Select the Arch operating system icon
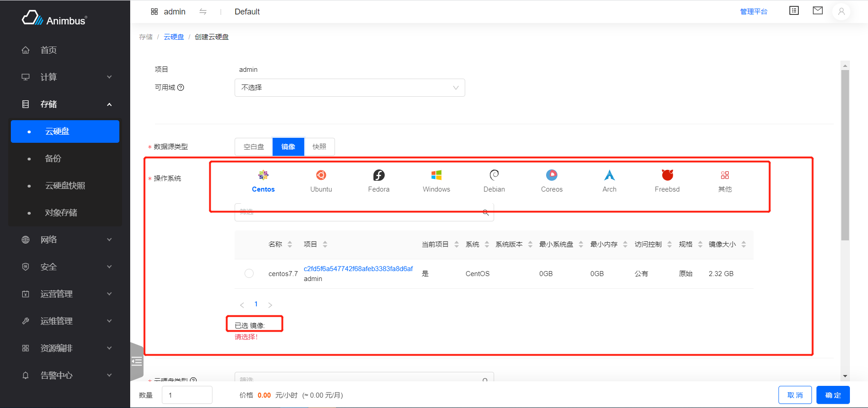The height and width of the screenshot is (408, 868). (609, 180)
